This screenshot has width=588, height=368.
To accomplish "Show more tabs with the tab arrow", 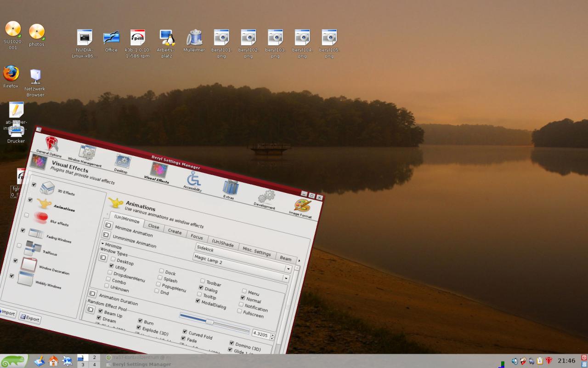I will (x=299, y=261).
